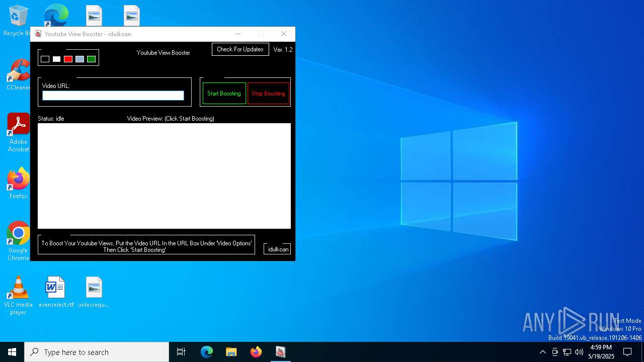Click the Check For Updates button

click(240, 49)
